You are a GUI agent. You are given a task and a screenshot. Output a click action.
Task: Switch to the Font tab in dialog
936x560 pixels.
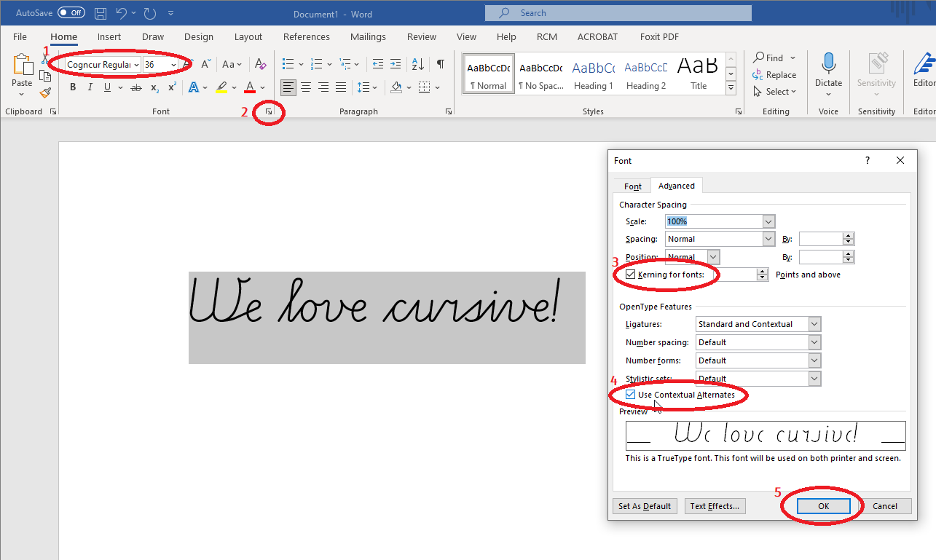(x=632, y=186)
